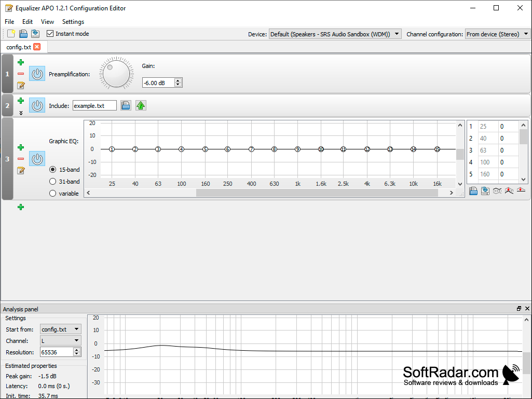Image resolution: width=532 pixels, height=399 pixels.
Task: Add filter above Preamplification row
Action: [x=21, y=62]
